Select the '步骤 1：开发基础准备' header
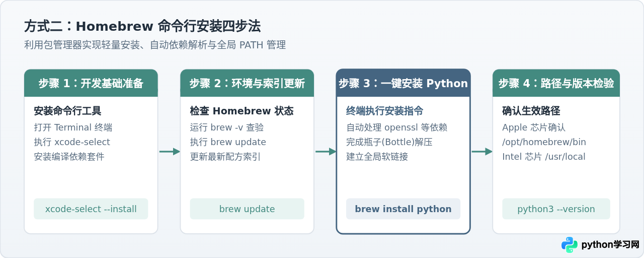Screen dimensions: 644x258 point(91,83)
